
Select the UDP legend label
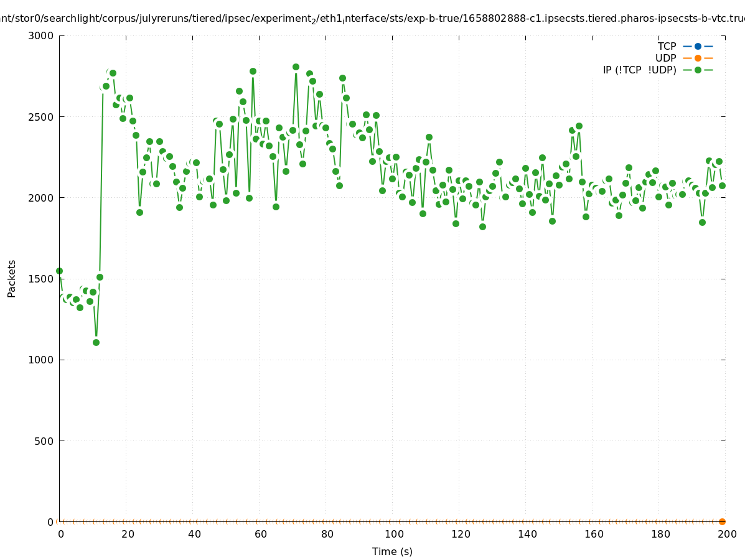pos(665,58)
